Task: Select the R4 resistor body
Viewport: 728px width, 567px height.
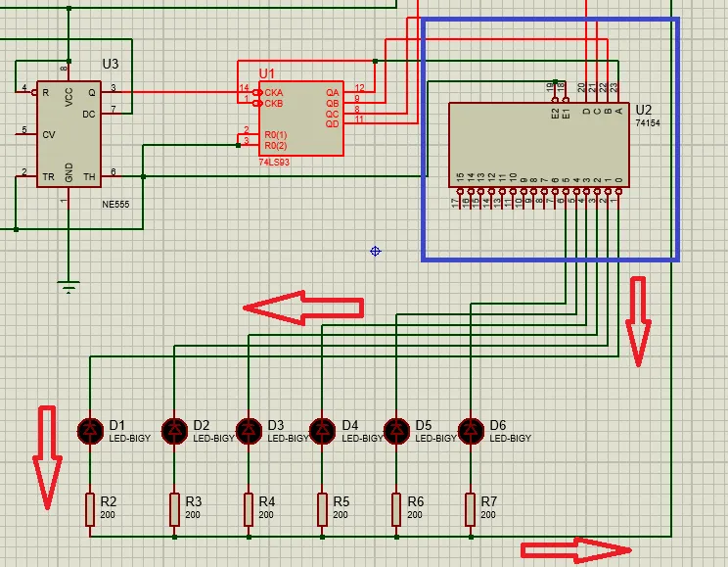Action: point(249,509)
